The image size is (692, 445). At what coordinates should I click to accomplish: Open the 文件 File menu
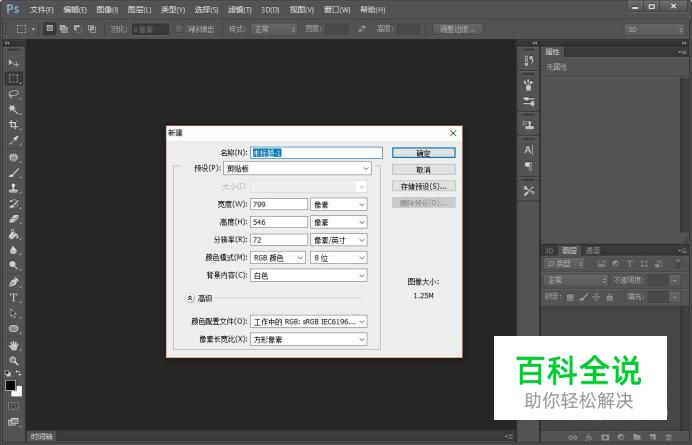(x=41, y=9)
